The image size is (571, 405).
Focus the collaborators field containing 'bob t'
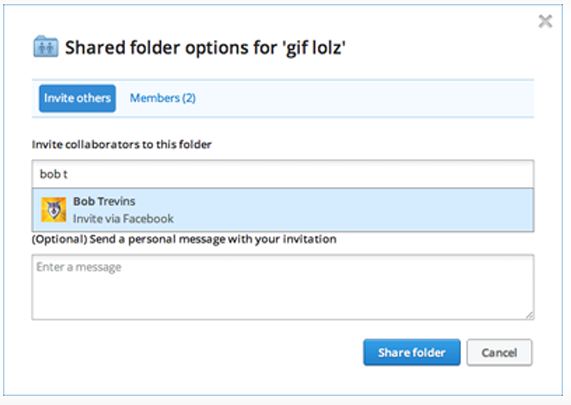coord(283,174)
